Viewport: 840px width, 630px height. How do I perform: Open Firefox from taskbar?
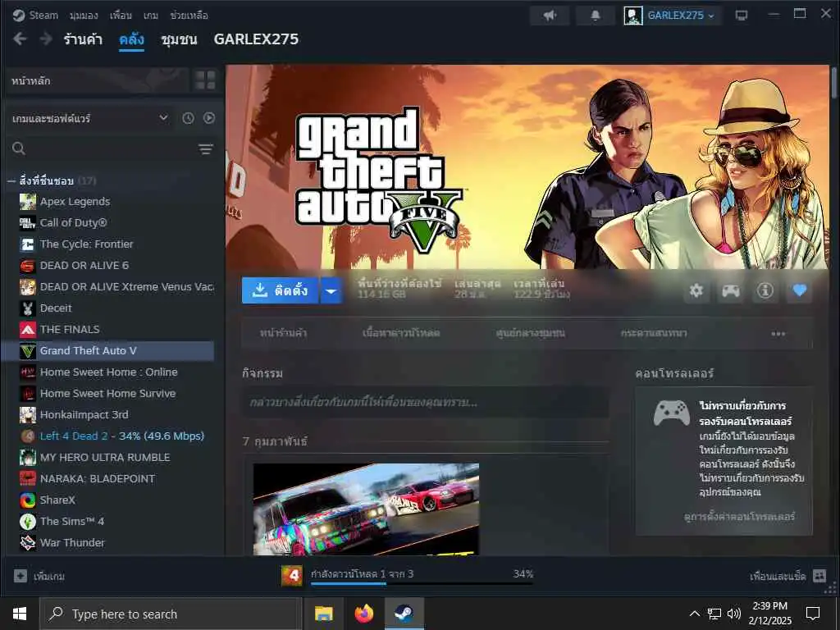click(363, 614)
